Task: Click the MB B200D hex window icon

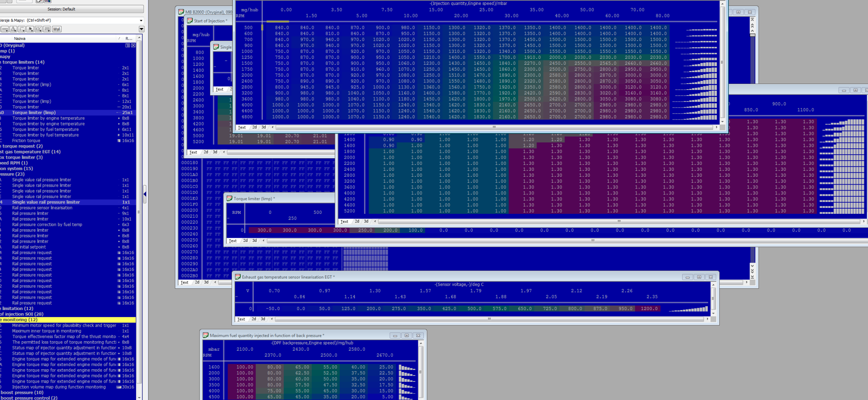Action: [x=181, y=12]
